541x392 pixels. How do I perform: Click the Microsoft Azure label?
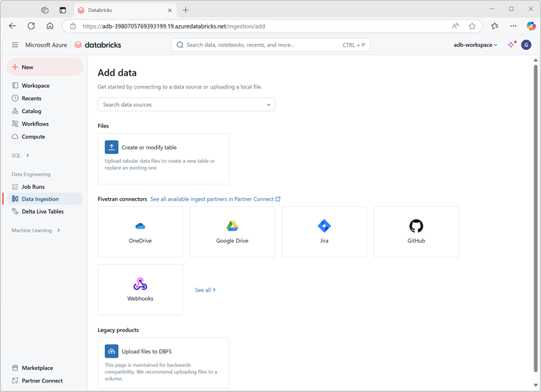(x=46, y=45)
